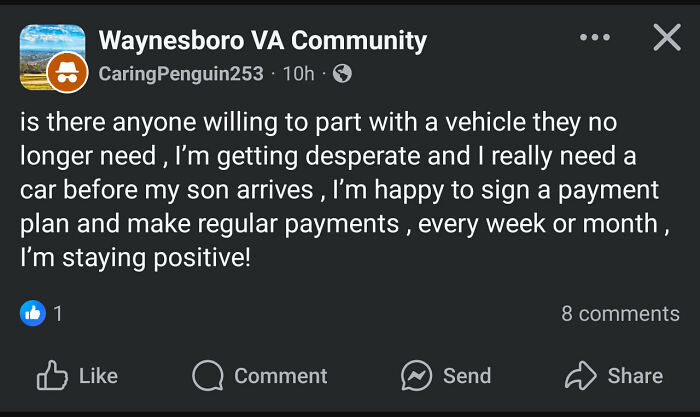Click the anonymous member avatar icon
Viewport: 700px width, 417px height.
click(x=68, y=72)
